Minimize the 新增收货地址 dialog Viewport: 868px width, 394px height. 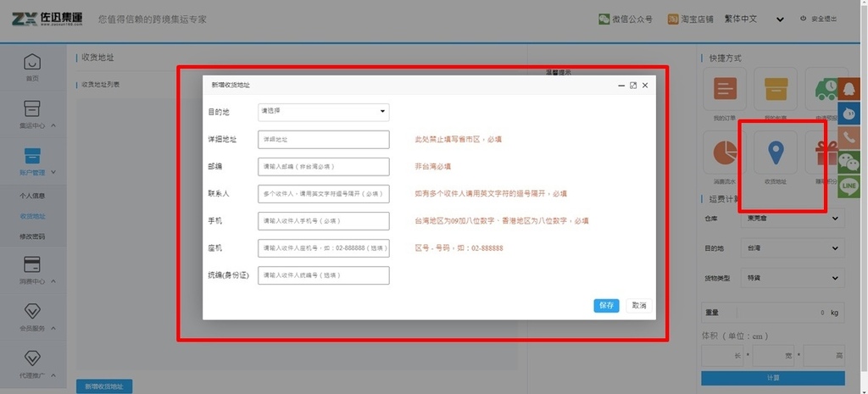coord(621,86)
